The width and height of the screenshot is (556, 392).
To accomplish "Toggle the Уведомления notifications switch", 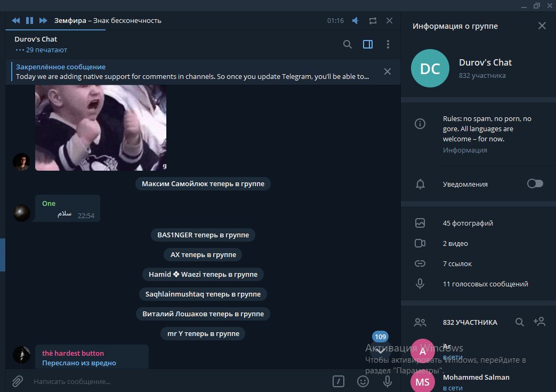I will pyautogui.click(x=535, y=183).
